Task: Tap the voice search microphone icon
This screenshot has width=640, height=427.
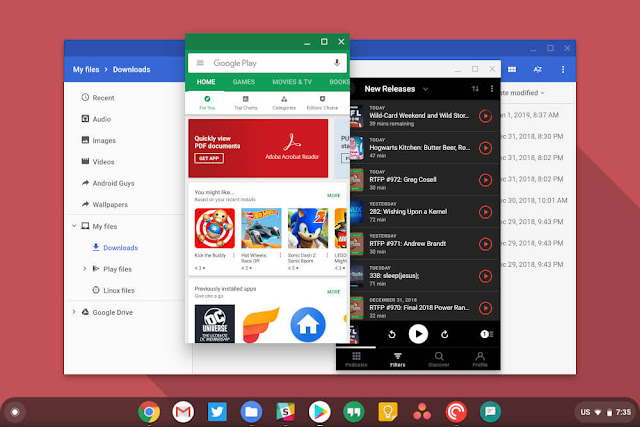Action: (337, 62)
